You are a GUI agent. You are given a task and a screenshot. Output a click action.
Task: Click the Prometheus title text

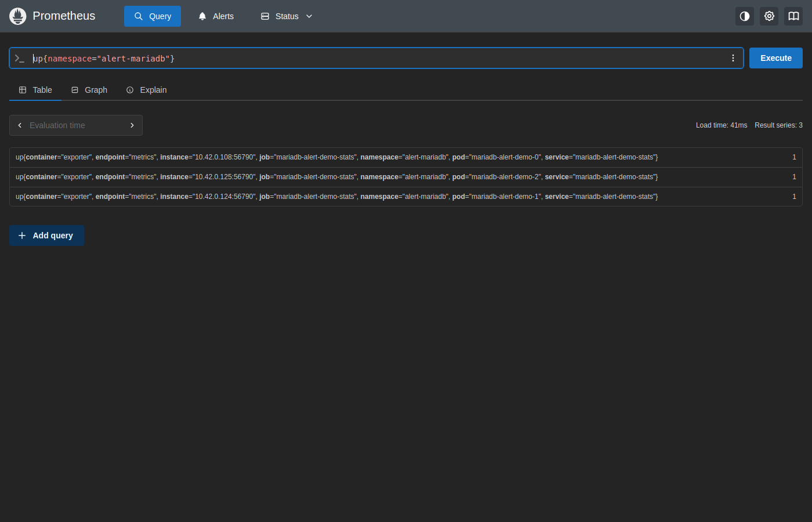tap(64, 16)
